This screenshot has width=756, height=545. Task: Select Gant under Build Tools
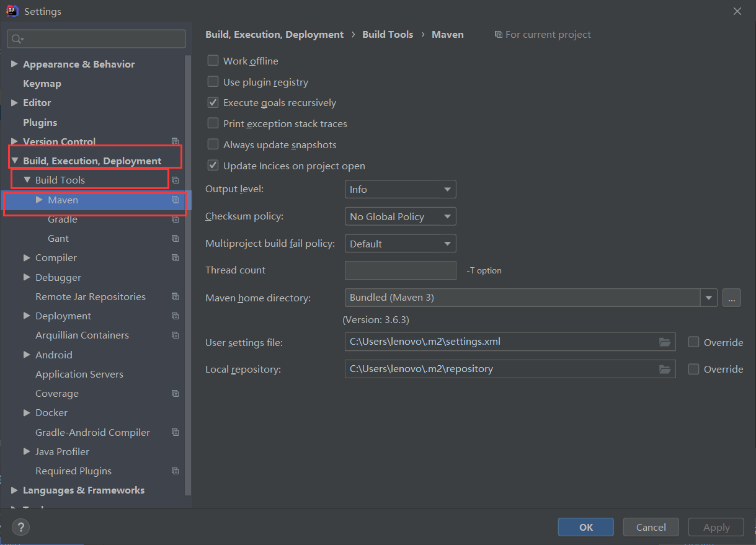[x=58, y=239]
